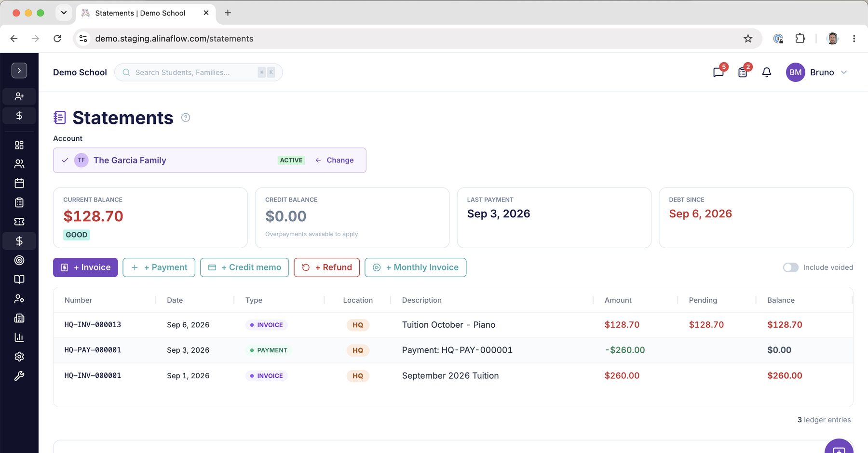Click the Current Balance card
Image resolution: width=868 pixels, height=453 pixels.
(x=150, y=218)
